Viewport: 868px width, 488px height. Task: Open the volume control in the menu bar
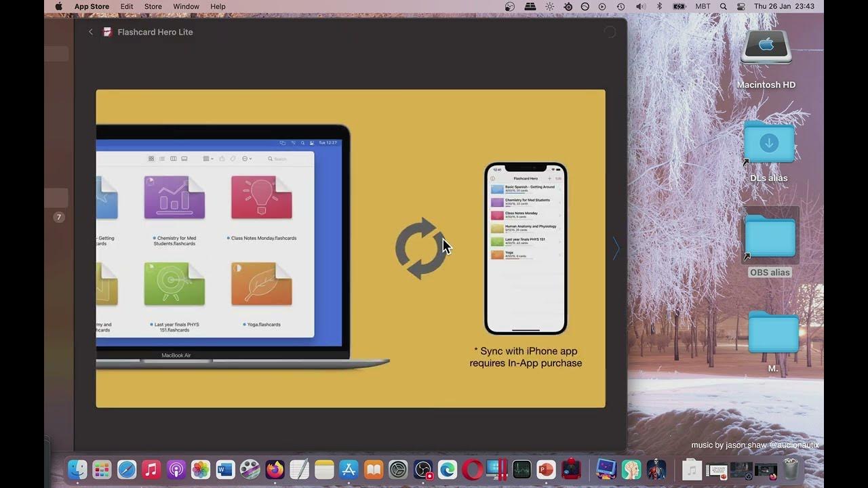coord(640,7)
